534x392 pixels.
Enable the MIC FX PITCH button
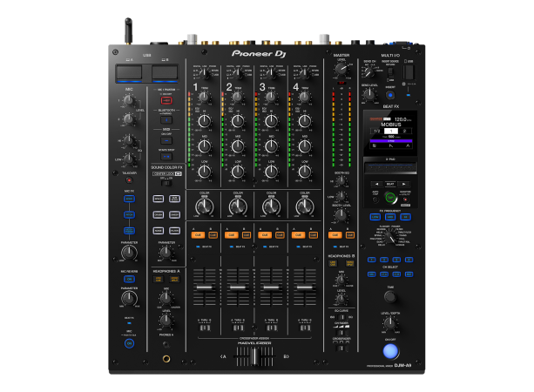click(x=129, y=215)
